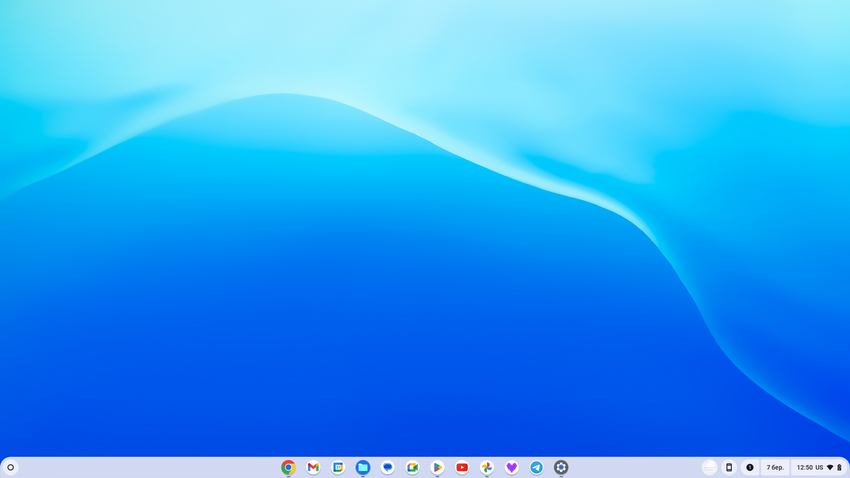Open Google Photos pinwheel icon

coord(487,467)
